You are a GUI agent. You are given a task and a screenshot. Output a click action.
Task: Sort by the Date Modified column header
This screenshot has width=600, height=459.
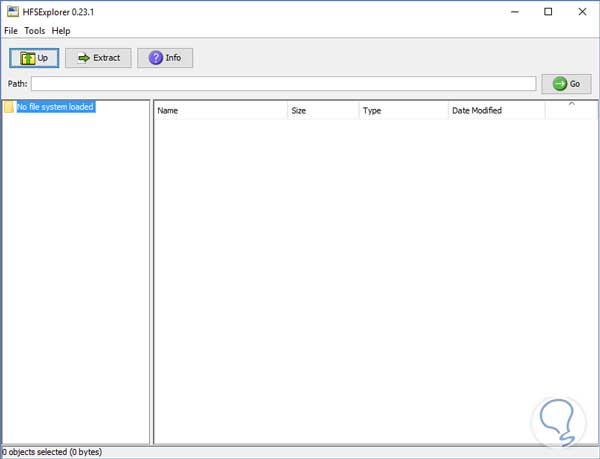[496, 111]
